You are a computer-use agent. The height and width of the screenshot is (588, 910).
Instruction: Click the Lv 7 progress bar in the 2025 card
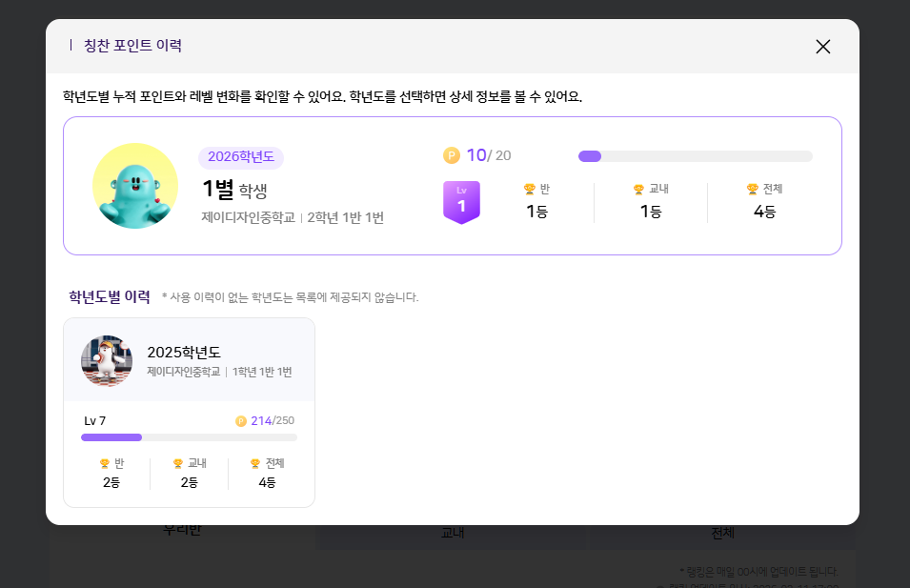click(189, 437)
